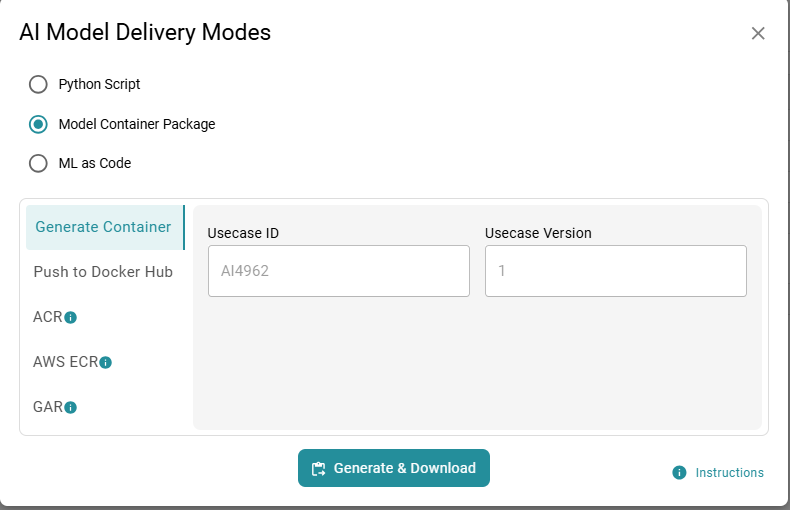The image size is (790, 510).
Task: Open the Instructions link
Action: coord(729,473)
